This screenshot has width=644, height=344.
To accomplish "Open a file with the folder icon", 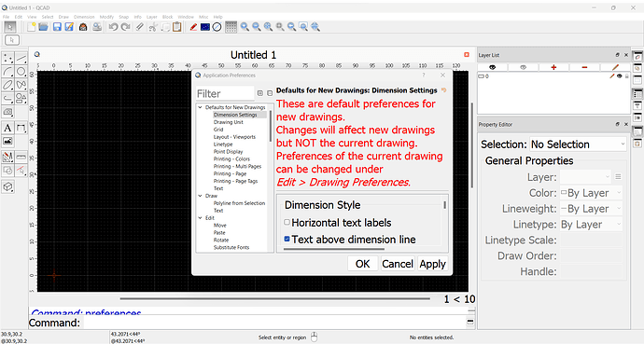I will [x=43, y=27].
